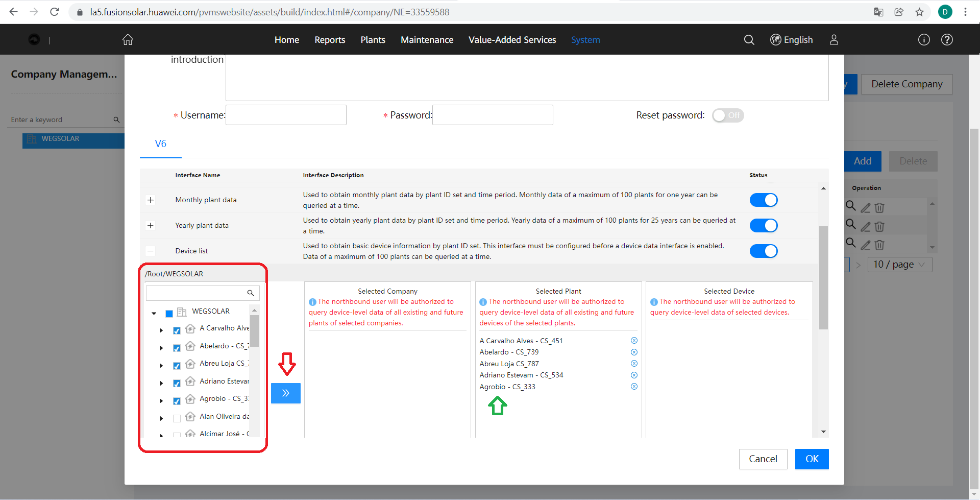Click the double-arrow transfer button
The height and width of the screenshot is (500, 980).
286,393
